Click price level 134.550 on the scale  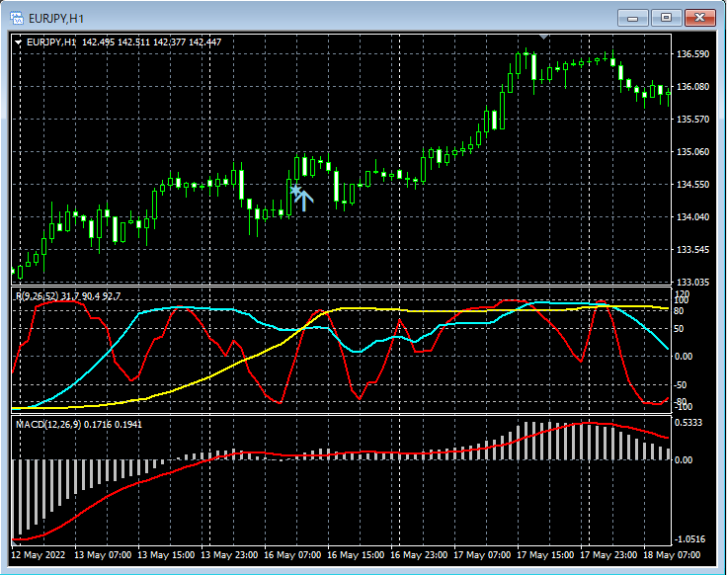tap(692, 185)
